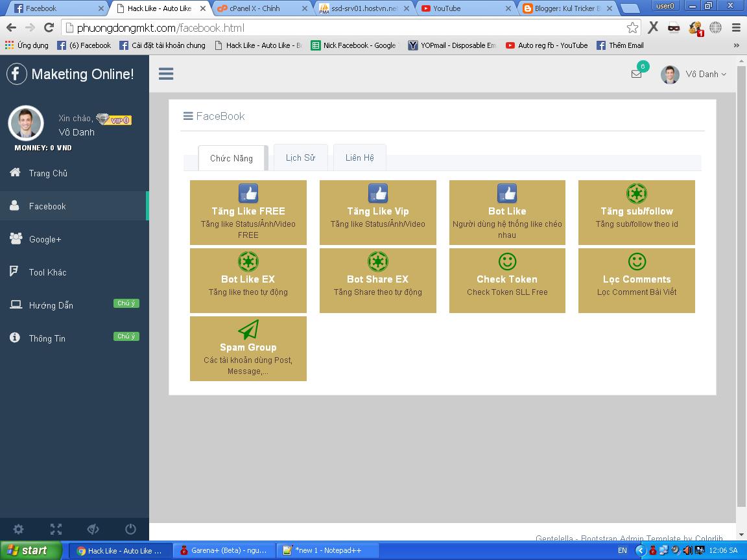
Task: Open the Ứng dụng apps shortcut
Action: point(27,45)
